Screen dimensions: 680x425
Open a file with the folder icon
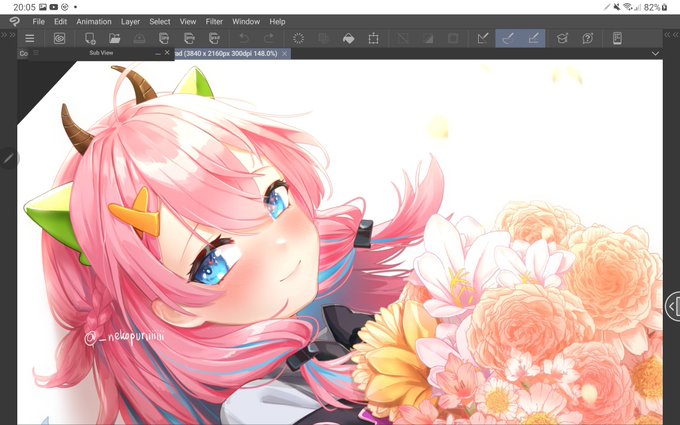click(114, 39)
